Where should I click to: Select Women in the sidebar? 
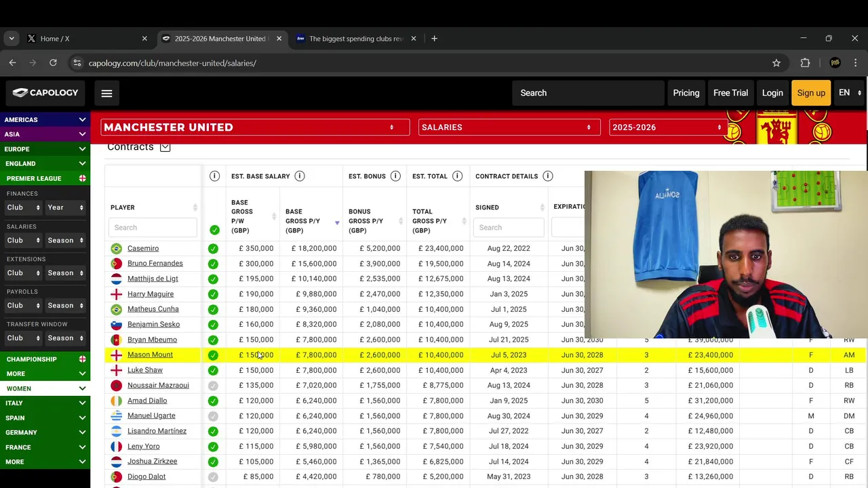(45, 389)
